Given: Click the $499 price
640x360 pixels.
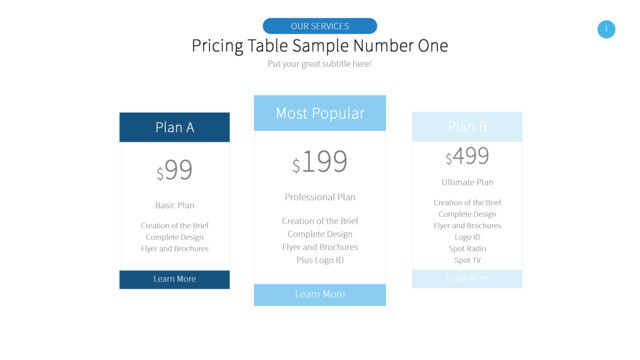Looking at the screenshot, I should pos(467,156).
